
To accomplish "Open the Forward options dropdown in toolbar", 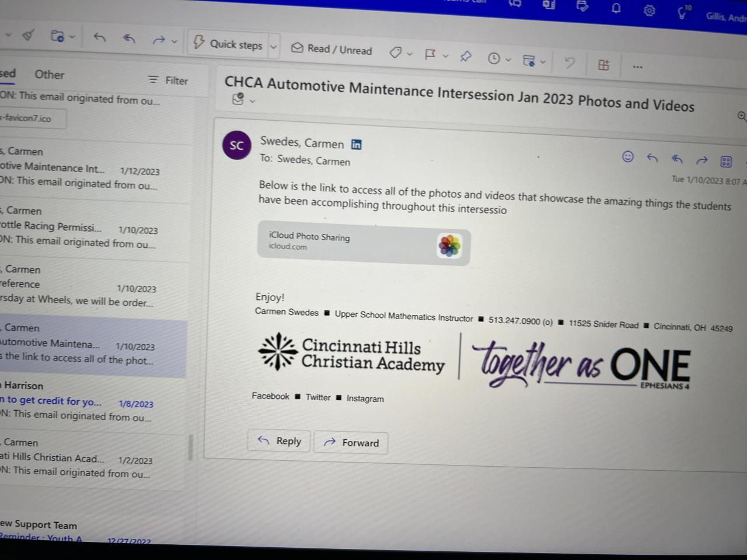I will pyautogui.click(x=174, y=41).
